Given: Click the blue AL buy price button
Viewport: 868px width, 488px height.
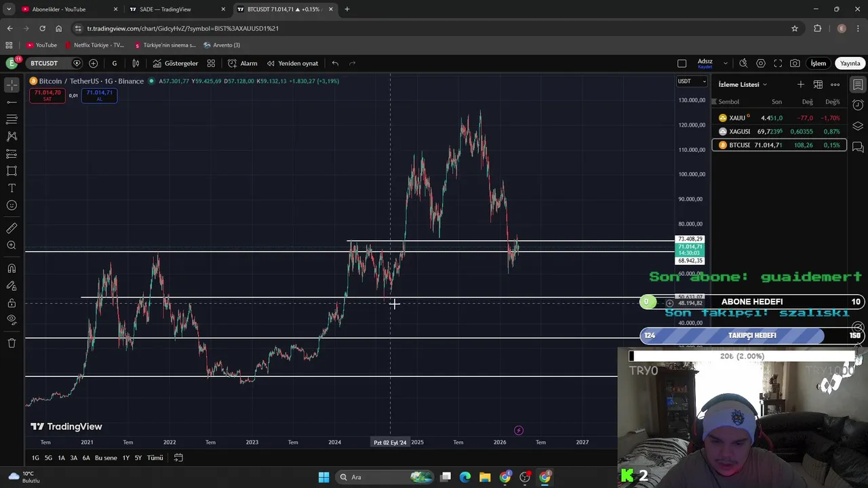Looking at the screenshot, I should 99,96.
